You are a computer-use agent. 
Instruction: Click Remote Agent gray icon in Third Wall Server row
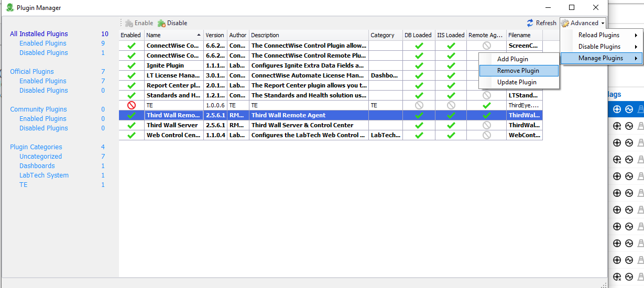coord(486,125)
